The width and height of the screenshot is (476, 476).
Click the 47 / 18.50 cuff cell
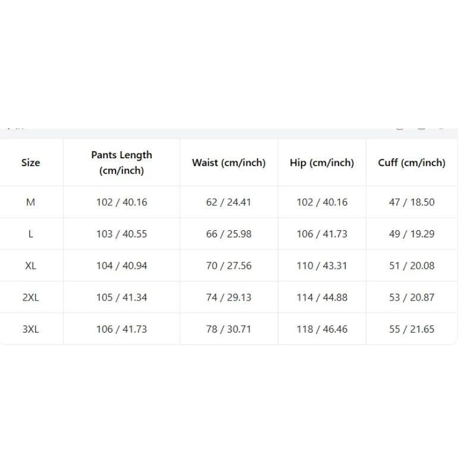tap(412, 202)
